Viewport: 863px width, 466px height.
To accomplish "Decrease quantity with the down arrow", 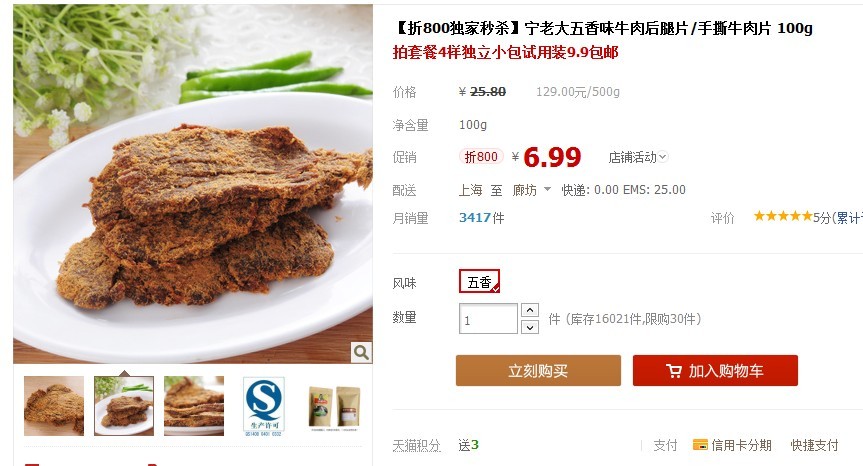I will point(529,327).
